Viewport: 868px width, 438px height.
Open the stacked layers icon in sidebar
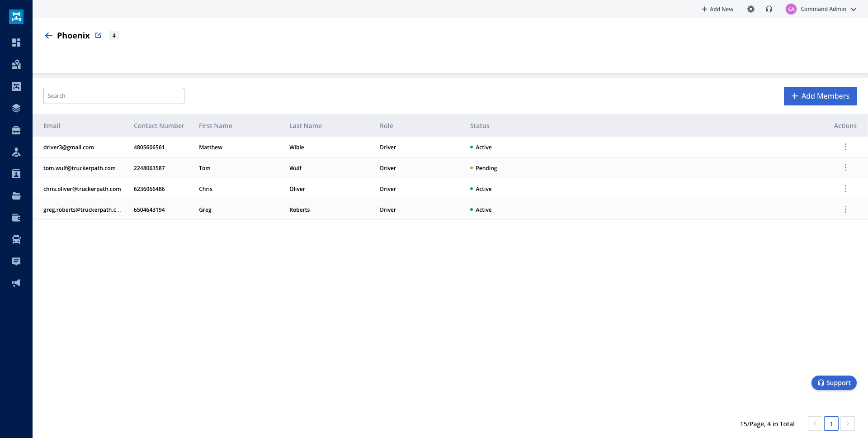(x=16, y=108)
